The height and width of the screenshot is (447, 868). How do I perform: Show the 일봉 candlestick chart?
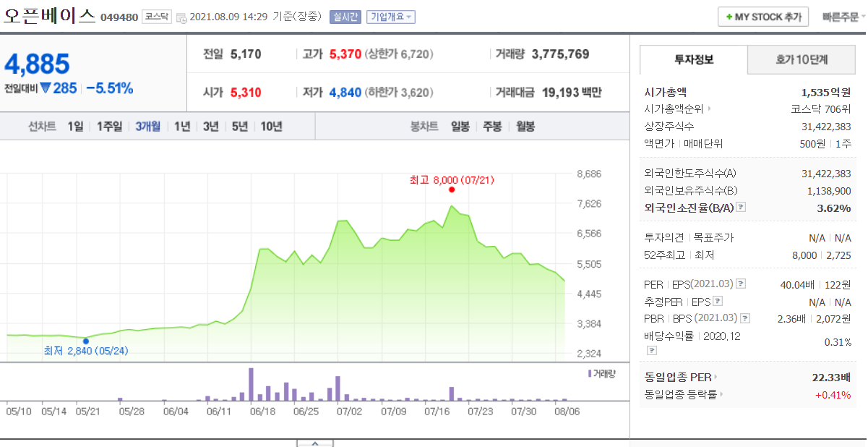(x=460, y=127)
